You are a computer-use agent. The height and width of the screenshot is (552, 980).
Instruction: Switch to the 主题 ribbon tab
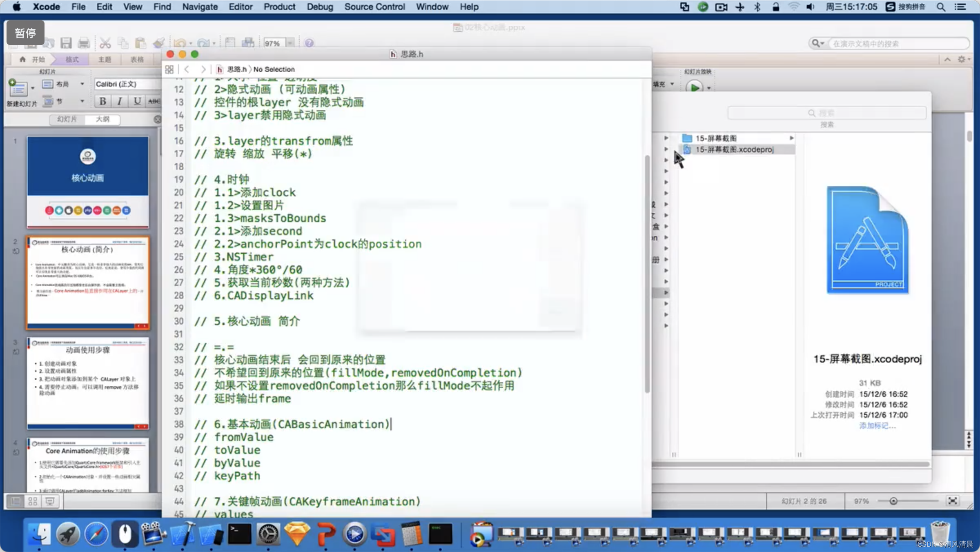(105, 60)
